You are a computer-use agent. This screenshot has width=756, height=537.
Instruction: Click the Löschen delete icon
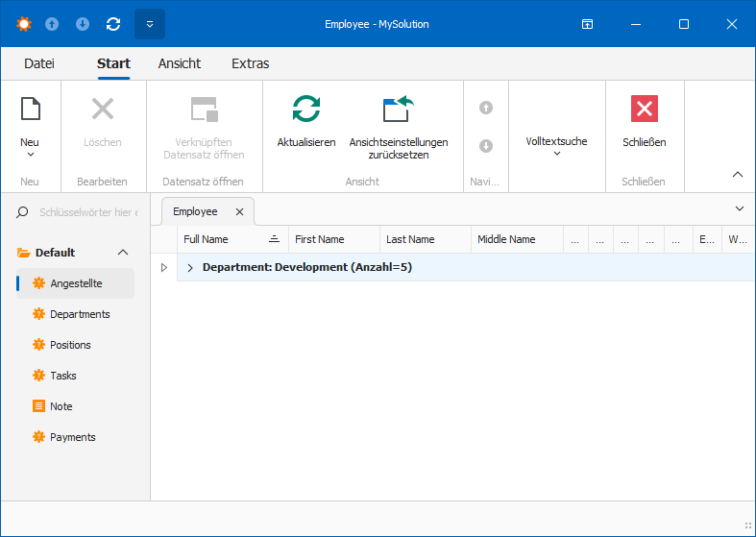[103, 109]
